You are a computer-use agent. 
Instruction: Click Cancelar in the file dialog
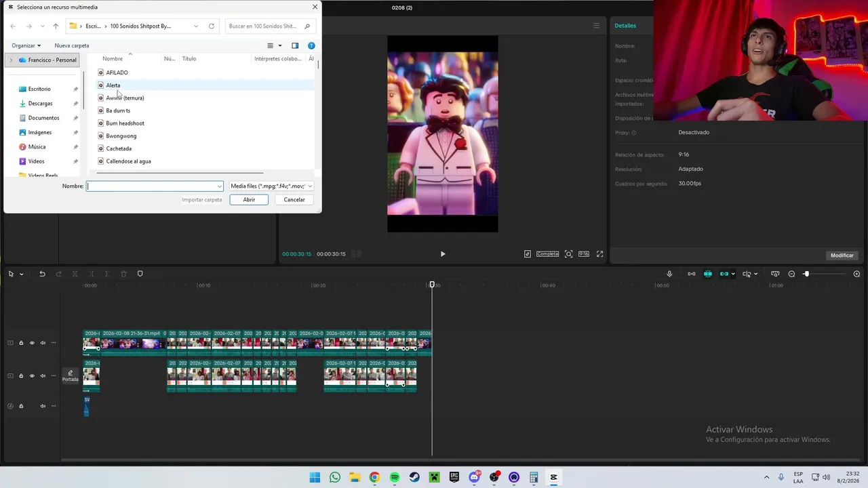coord(294,199)
